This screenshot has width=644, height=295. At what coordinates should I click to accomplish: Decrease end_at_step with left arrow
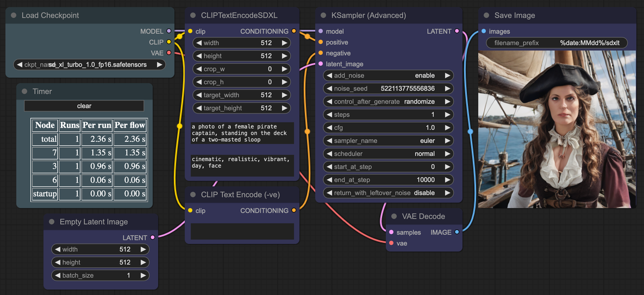tap(329, 180)
